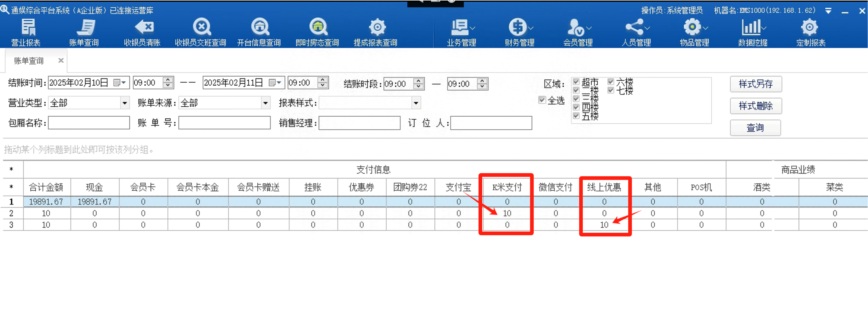Click the 现金 column header
The width and height of the screenshot is (868, 314).
[95, 187]
